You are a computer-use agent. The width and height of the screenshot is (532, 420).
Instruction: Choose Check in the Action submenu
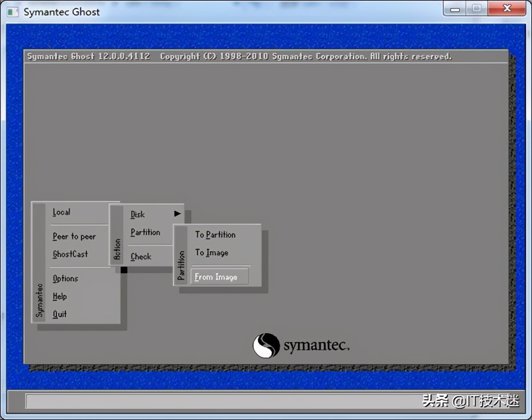pyautogui.click(x=141, y=257)
